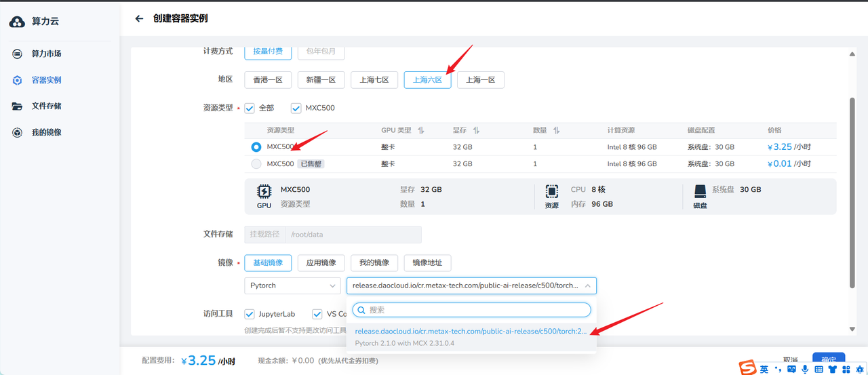Image resolution: width=868 pixels, height=375 pixels.
Task: Select the sold-out MXC500 radio button
Action: 256,163
